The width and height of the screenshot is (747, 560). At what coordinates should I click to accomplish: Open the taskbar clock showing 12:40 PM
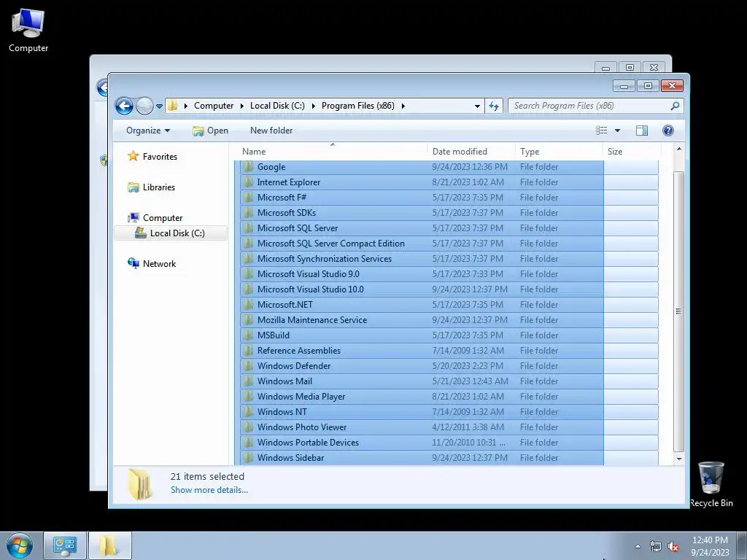pyautogui.click(x=710, y=545)
